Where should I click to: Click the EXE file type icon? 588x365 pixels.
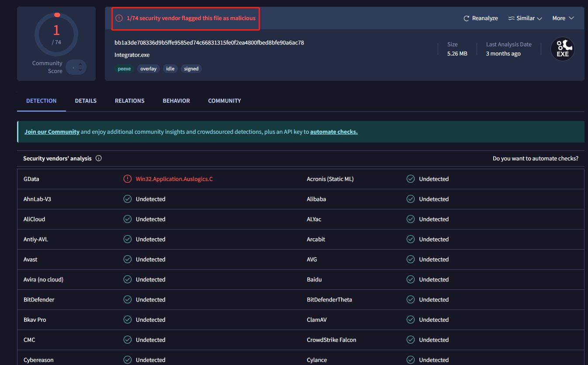[x=562, y=49]
